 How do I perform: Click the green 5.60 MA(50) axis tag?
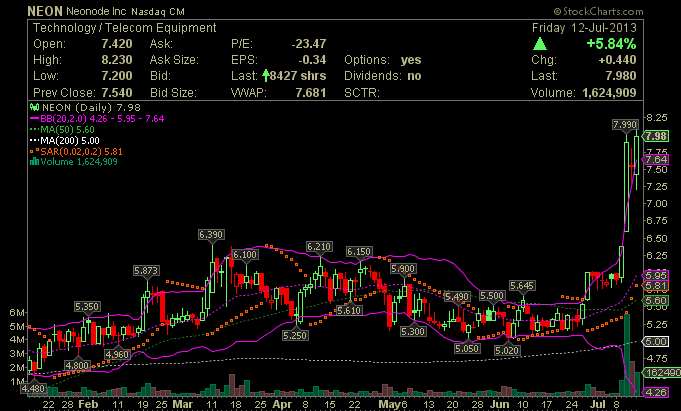click(x=655, y=300)
